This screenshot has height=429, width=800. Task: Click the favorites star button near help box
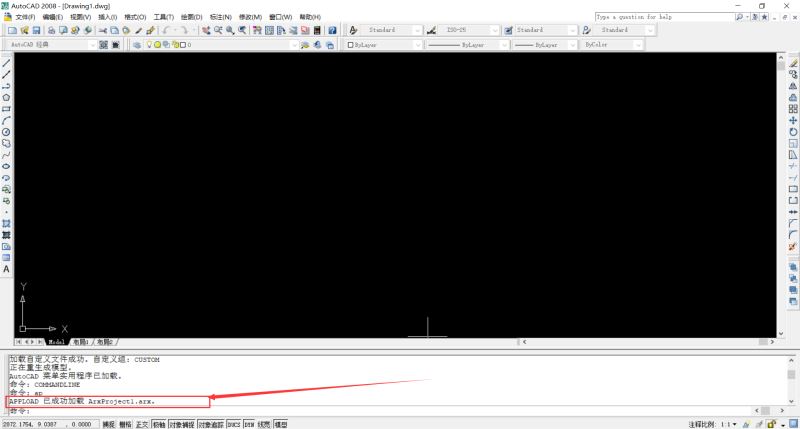tap(764, 17)
